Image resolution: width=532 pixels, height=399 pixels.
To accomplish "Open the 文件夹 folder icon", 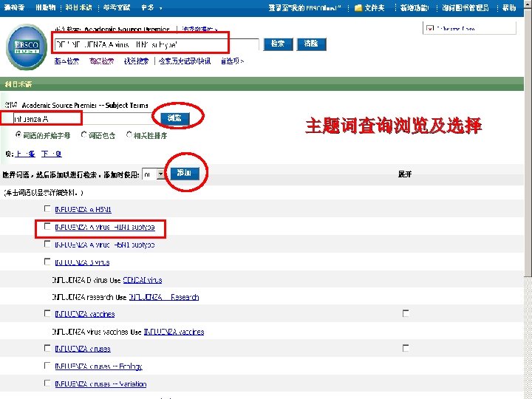I will 358,8.
